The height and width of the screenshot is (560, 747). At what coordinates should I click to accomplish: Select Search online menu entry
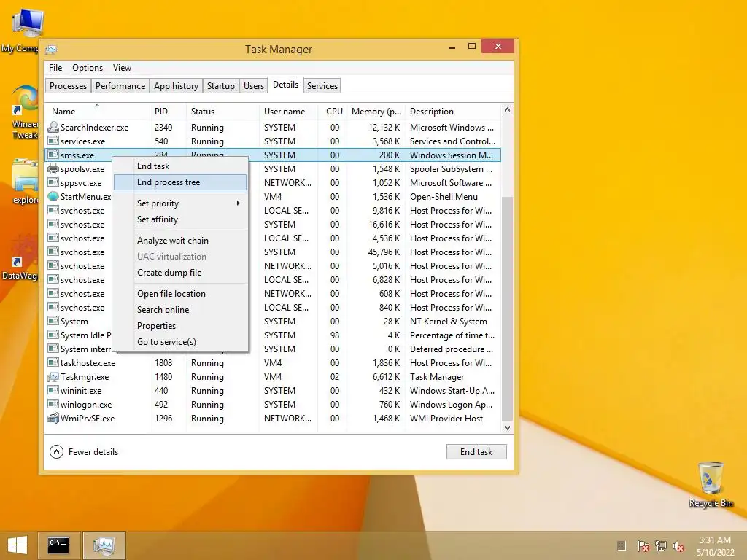click(x=181, y=309)
